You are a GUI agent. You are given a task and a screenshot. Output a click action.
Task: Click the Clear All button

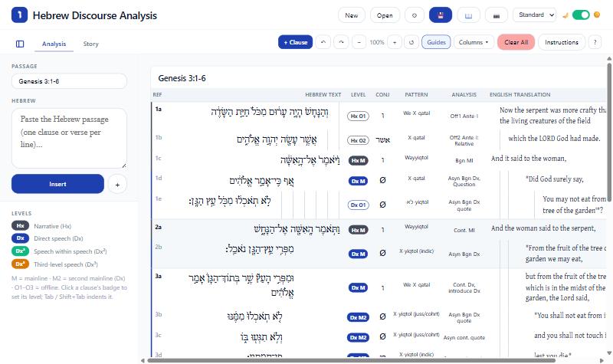[x=516, y=42]
